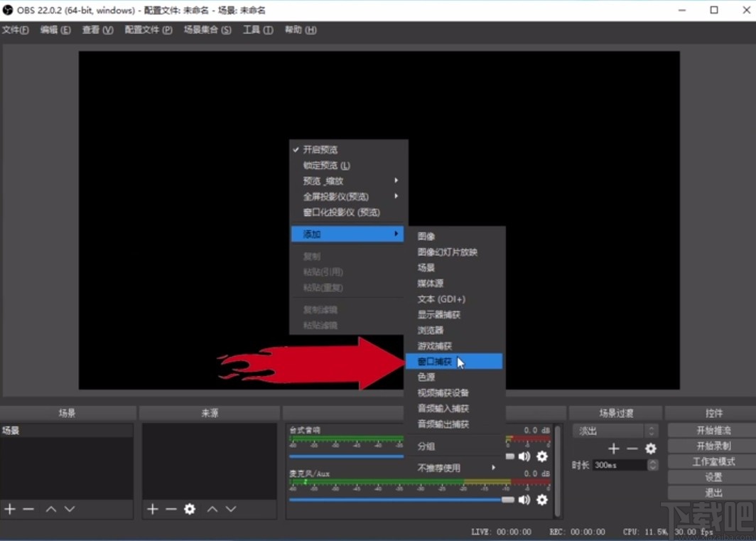Move scene up arrow in Scenes panel
The image size is (756, 541).
coord(51,509)
